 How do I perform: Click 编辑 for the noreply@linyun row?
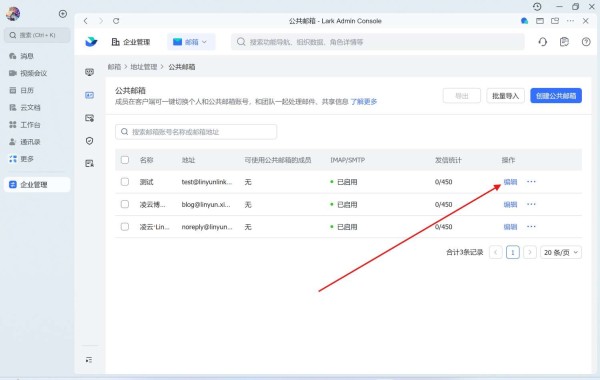[510, 227]
